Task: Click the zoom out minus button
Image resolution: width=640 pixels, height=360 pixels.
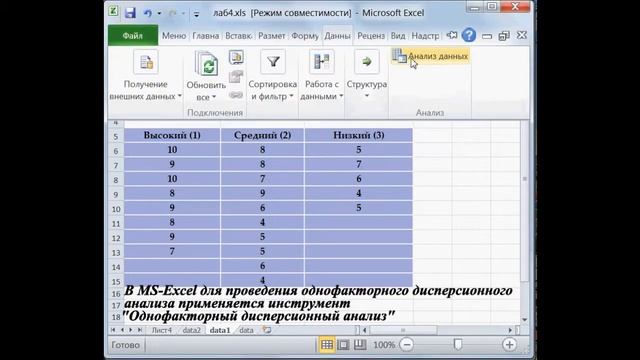Action: 407,345
